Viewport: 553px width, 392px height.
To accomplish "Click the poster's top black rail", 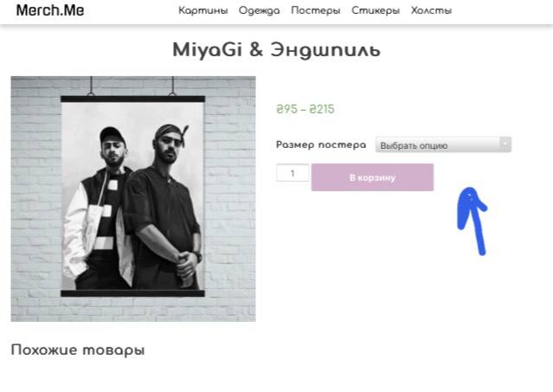I will [x=132, y=99].
